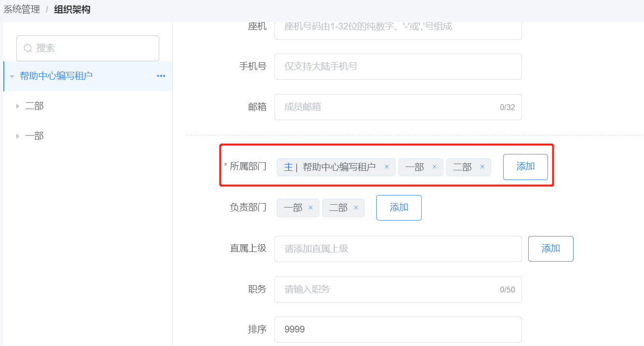Focus the 排序 field showing 9999
The image size is (644, 346).
(x=398, y=330)
